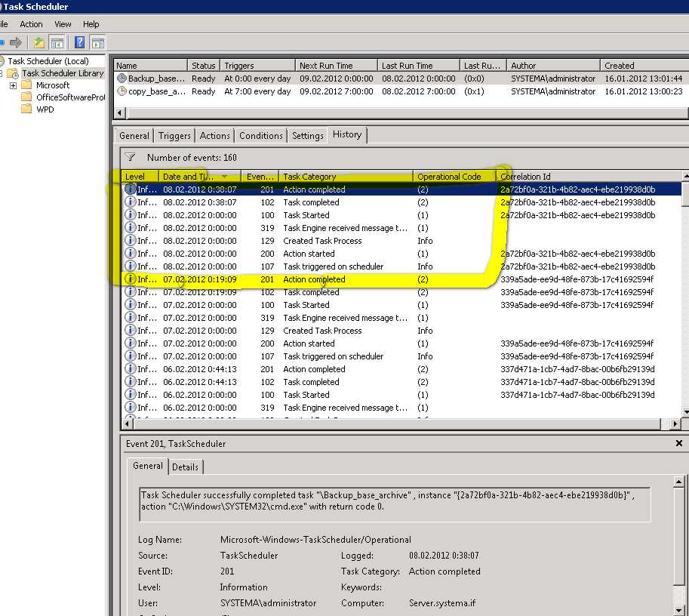Viewport: 689px width, 616px height.
Task: Click the Task Scheduler Library folder icon
Action: 13,73
